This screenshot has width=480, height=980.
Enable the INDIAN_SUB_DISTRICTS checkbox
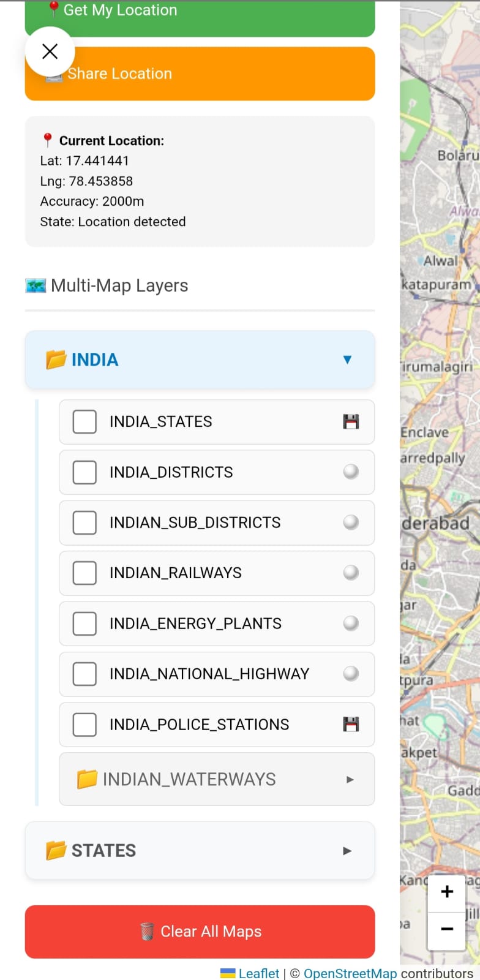tap(84, 522)
